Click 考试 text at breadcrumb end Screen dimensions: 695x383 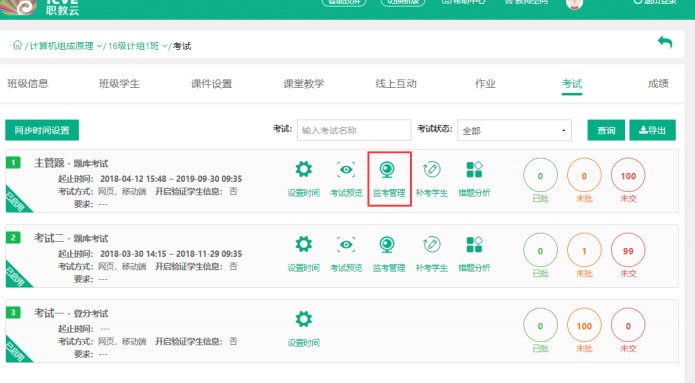point(182,46)
